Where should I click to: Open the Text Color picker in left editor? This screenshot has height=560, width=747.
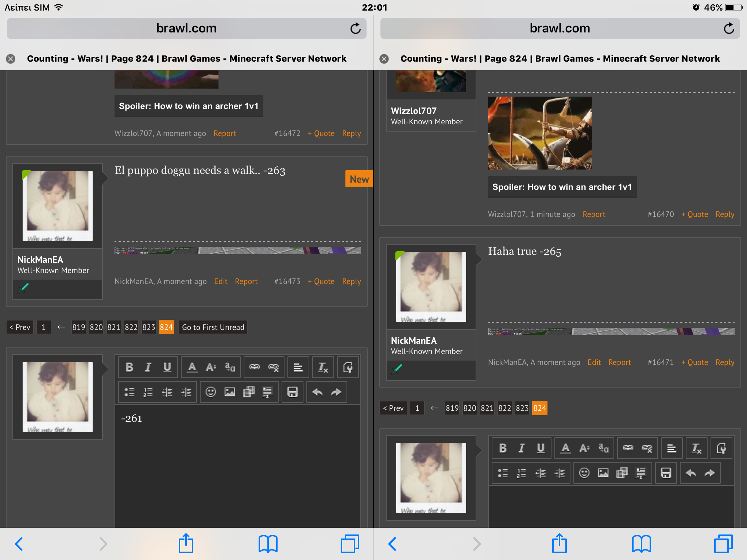coord(192,367)
